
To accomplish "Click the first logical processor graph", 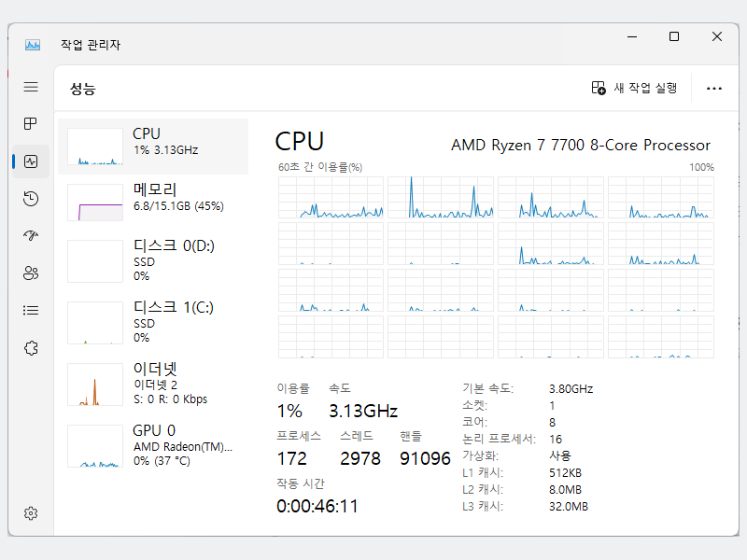I will tap(331, 197).
